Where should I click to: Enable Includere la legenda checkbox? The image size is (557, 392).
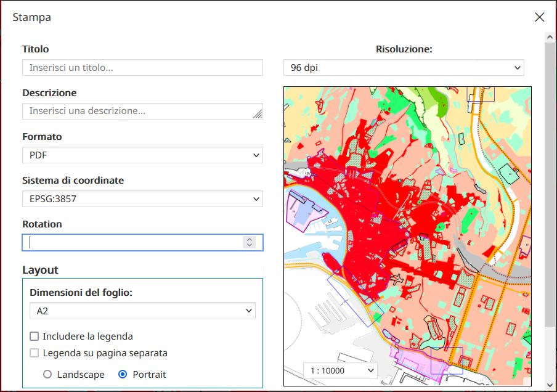coord(35,337)
